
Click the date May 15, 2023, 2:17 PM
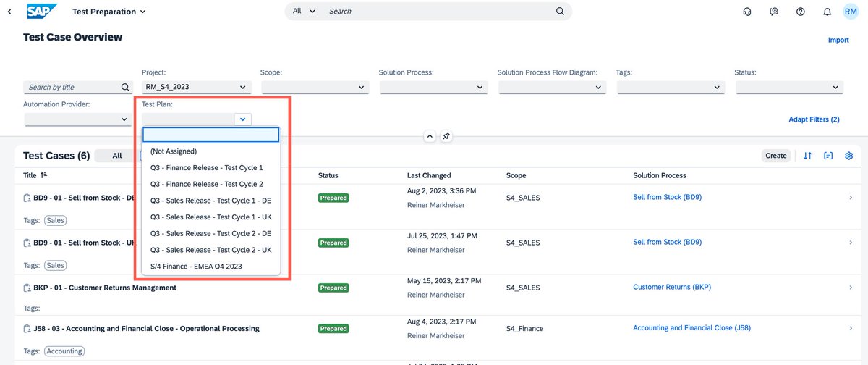click(x=444, y=280)
